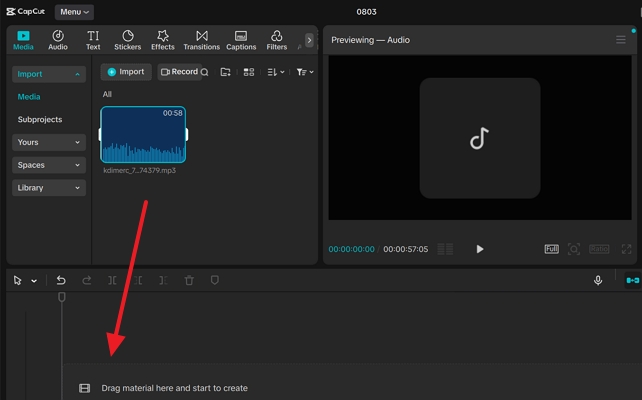The image size is (642, 400).
Task: Expand the Spaces dropdown
Action: pos(49,165)
